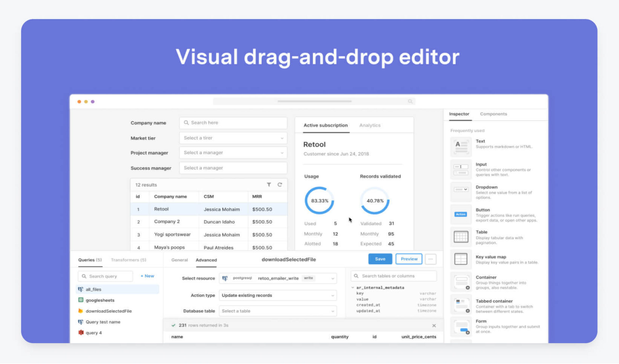Collapse the ar_internal_metadata table tree

[353, 288]
